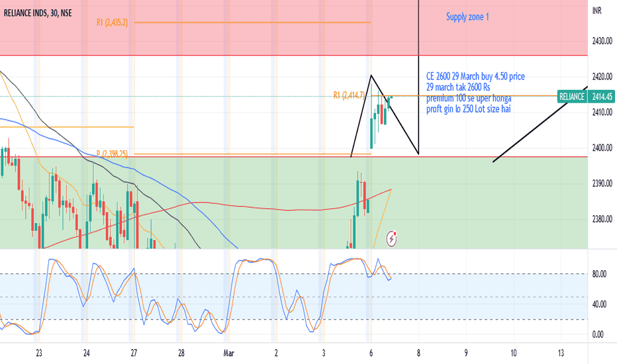The image size is (617, 364).
Task: Select the Supply zone 1 label
Action: click(x=467, y=17)
